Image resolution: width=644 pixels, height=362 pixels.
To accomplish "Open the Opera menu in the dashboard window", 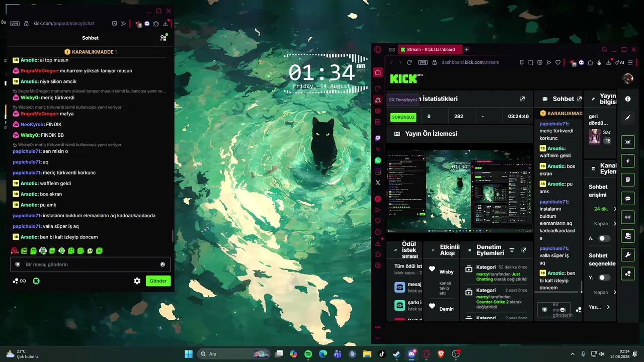I will click(378, 49).
